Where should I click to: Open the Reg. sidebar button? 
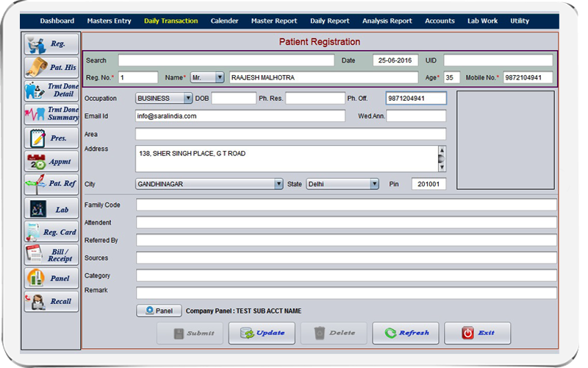pyautogui.click(x=51, y=44)
